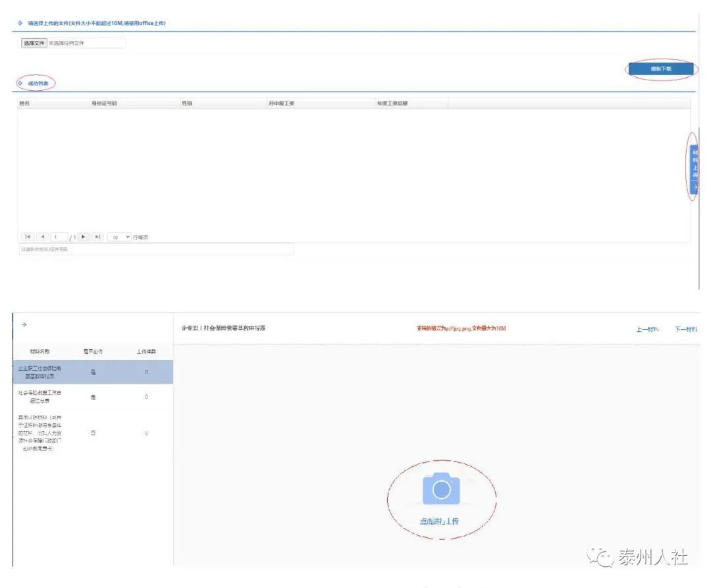The height and width of the screenshot is (588, 711).
Task: Click the 月申报工资 column header
Action: click(281, 103)
